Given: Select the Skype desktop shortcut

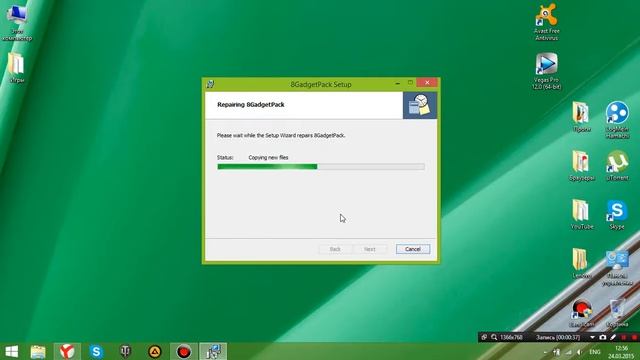Looking at the screenshot, I should (x=617, y=215).
